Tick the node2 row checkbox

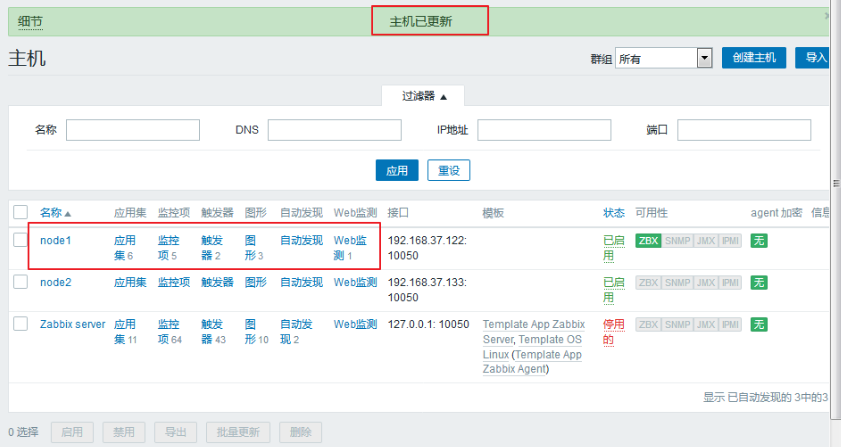coord(20,281)
